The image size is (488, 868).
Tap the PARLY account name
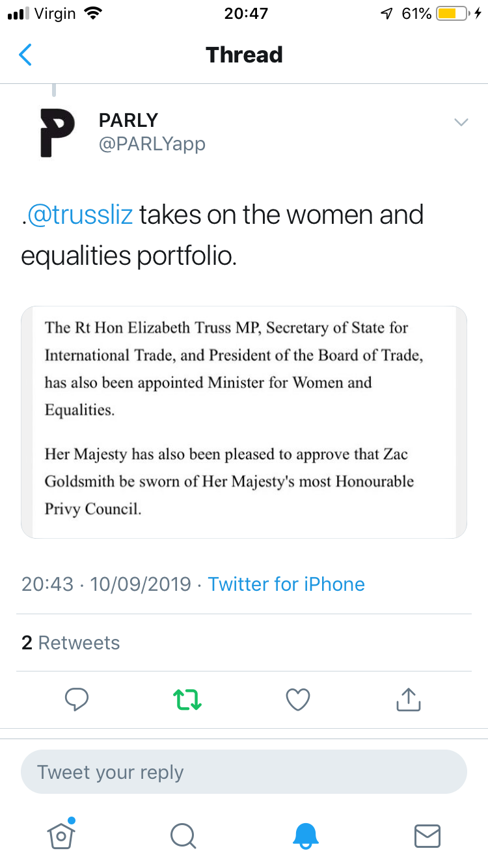(128, 120)
